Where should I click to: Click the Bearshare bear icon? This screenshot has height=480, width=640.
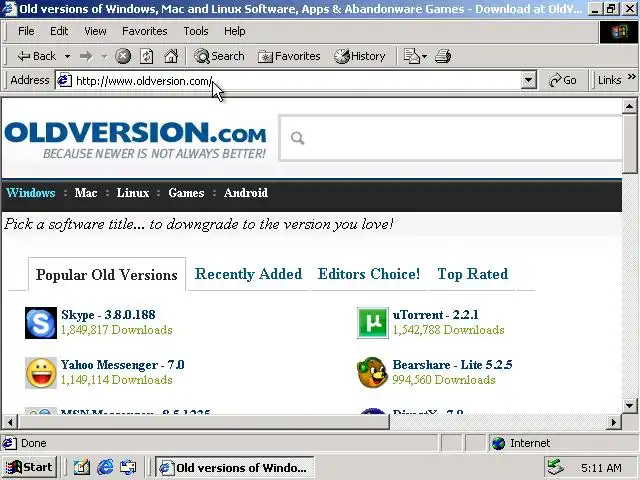click(x=372, y=373)
